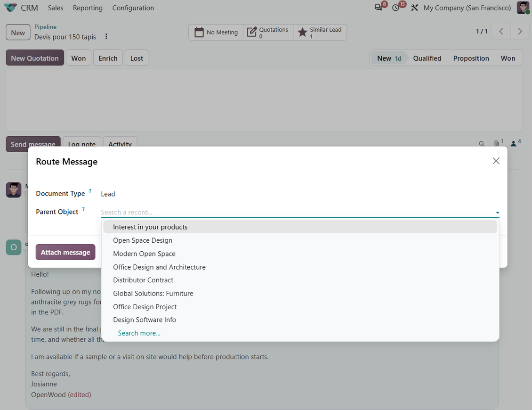
Task: Click Document Type help question mark
Action: pos(90,191)
